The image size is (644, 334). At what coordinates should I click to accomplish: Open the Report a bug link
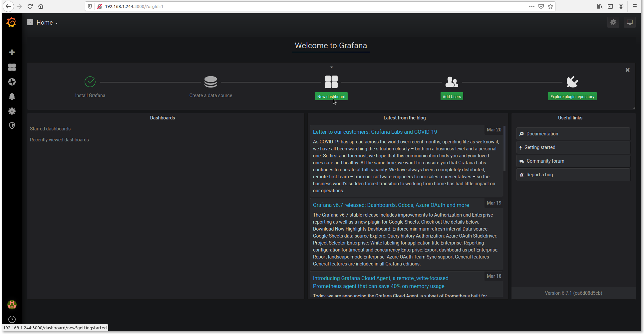click(573, 175)
